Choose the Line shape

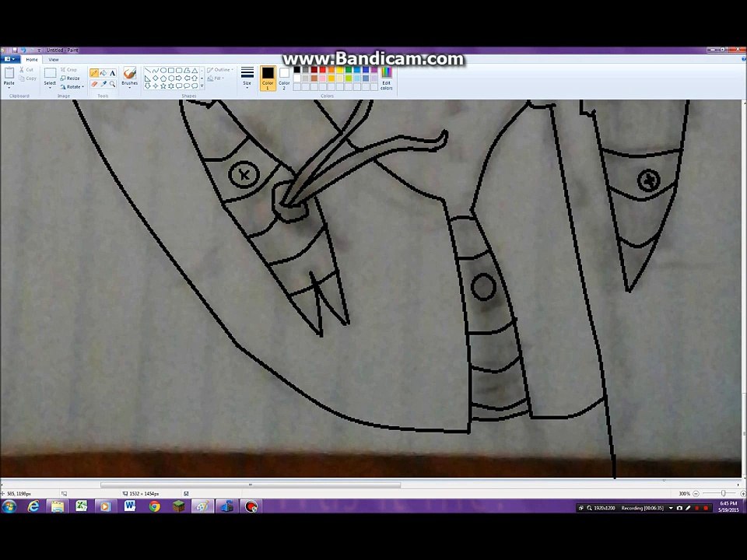click(x=148, y=71)
